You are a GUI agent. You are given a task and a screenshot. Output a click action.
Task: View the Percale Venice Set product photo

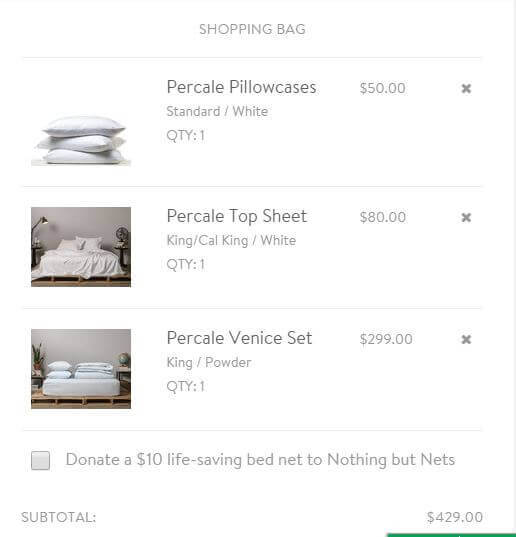tap(81, 369)
